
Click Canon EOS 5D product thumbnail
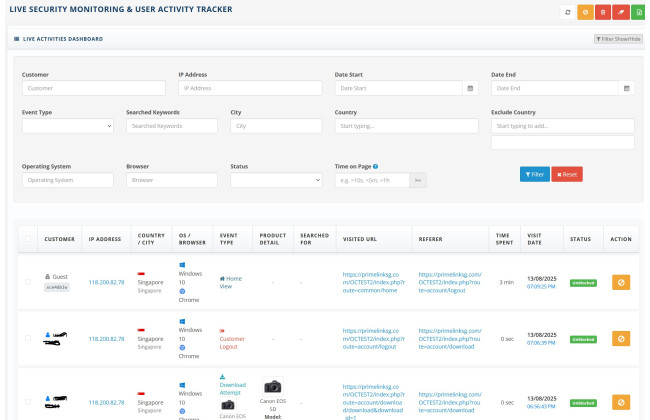click(x=273, y=387)
